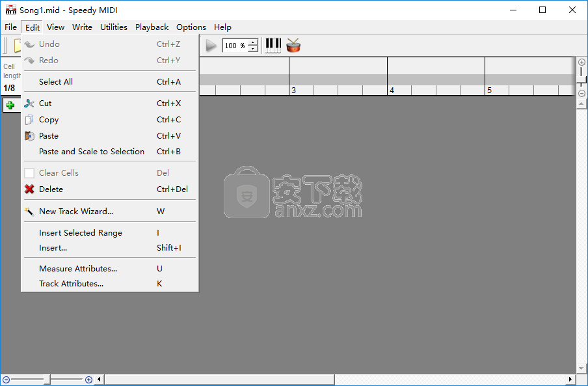
Task: Click the horizontal zoom slider handle
Action: pos(47,379)
